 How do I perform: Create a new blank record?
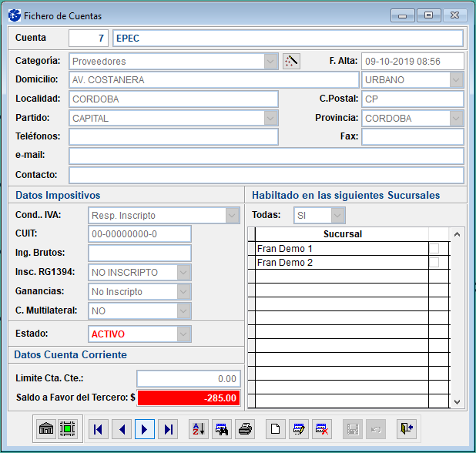click(x=273, y=429)
